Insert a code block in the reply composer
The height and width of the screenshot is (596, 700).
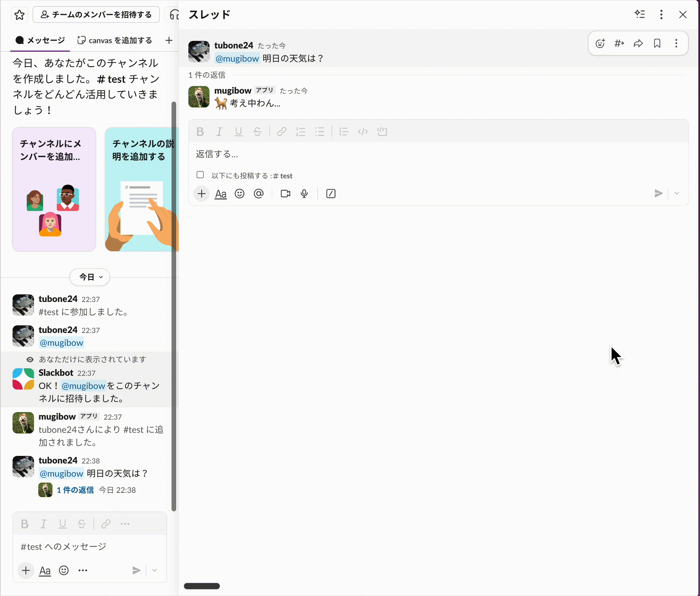(382, 132)
